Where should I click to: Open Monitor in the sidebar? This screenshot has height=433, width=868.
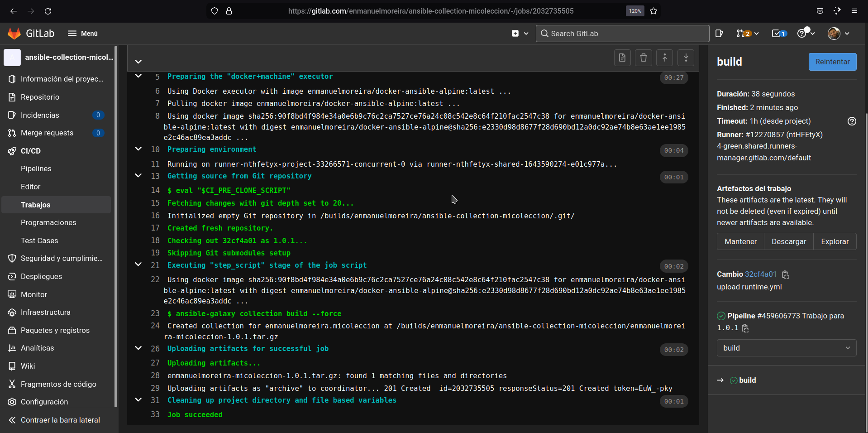(56, 294)
